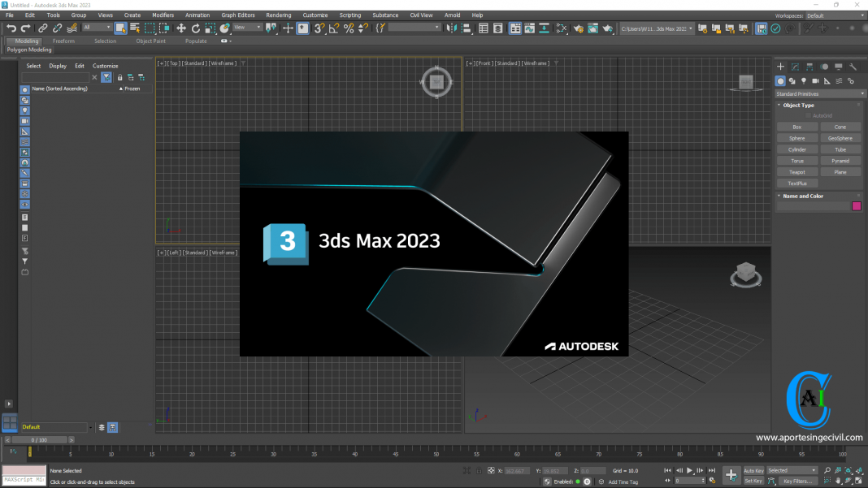Open the Selected key filter dropdown
Screen dimensions: 868x488
coord(792,470)
